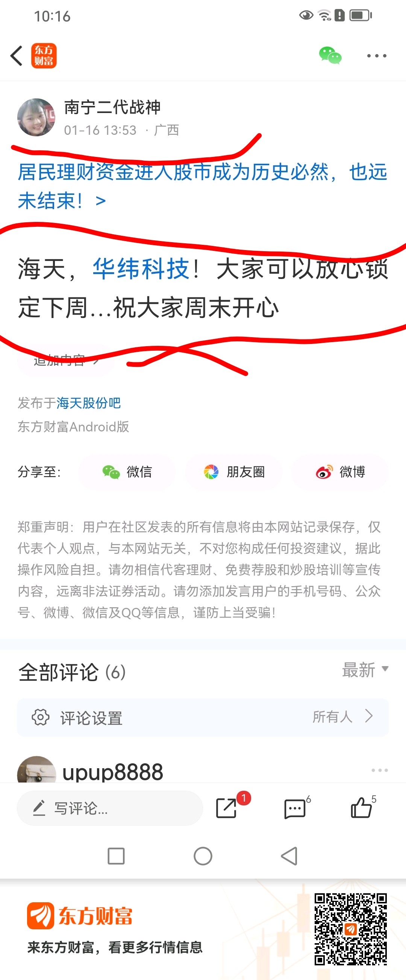Viewport: 406px width, 980px height.
Task: Open the 东方财富 app logo
Action: (44, 56)
